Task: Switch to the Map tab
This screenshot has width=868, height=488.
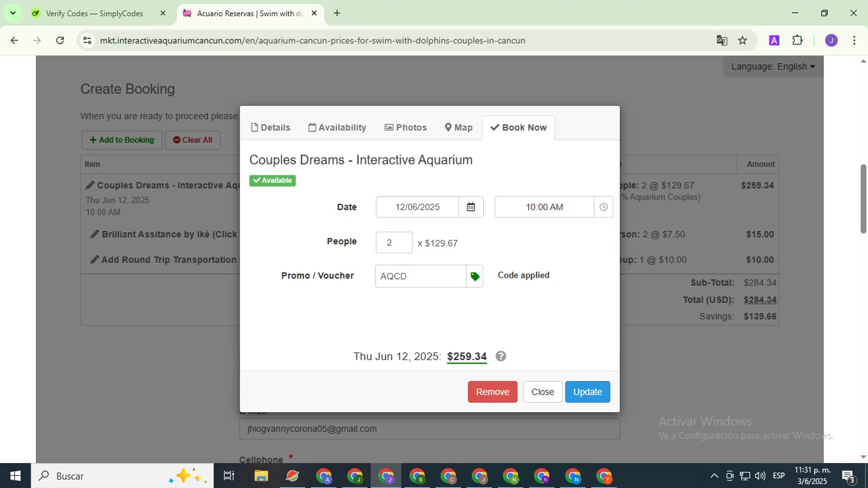Action: [458, 127]
